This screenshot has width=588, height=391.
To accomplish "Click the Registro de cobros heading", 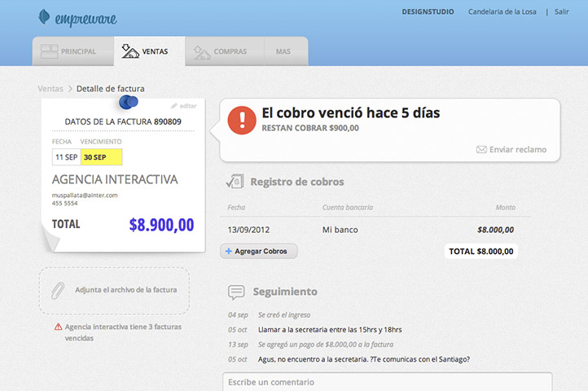I will tap(297, 182).
